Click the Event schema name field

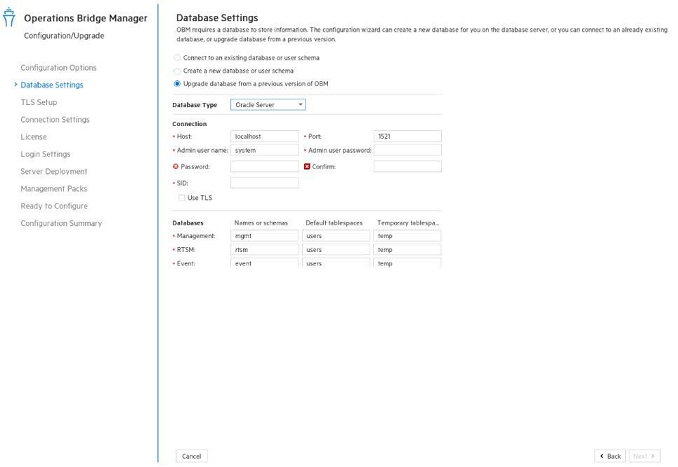[264, 263]
